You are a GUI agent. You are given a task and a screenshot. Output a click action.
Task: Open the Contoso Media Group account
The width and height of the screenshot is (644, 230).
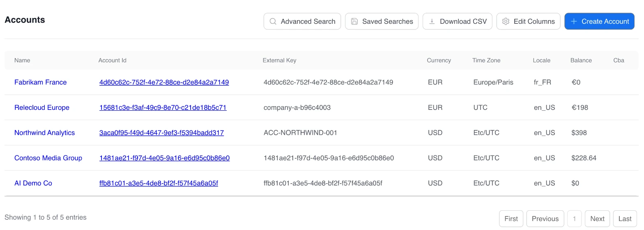pyautogui.click(x=48, y=158)
